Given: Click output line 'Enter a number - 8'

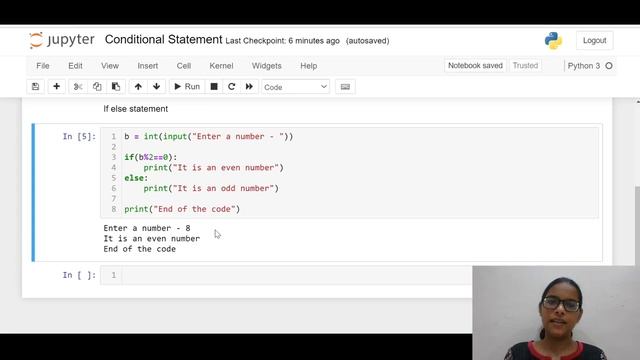Looking at the screenshot, I should point(147,228).
